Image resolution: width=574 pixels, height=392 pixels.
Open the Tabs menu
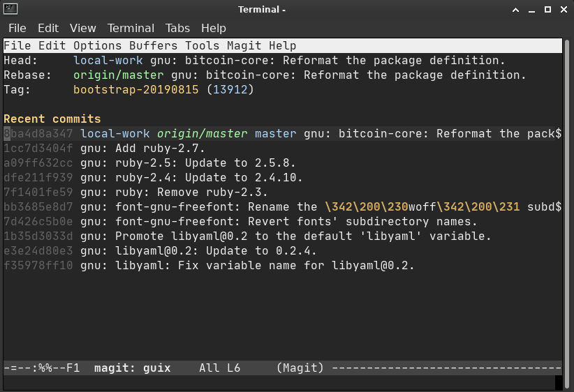tap(177, 28)
